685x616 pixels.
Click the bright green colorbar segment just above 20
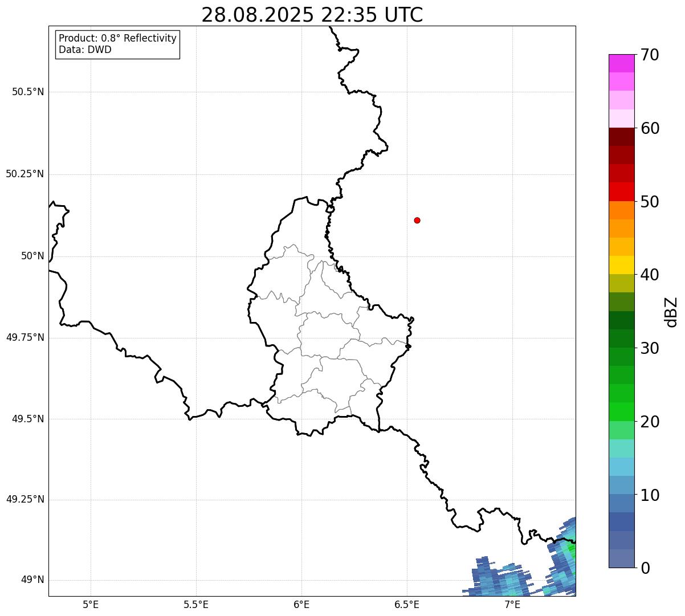coord(621,411)
